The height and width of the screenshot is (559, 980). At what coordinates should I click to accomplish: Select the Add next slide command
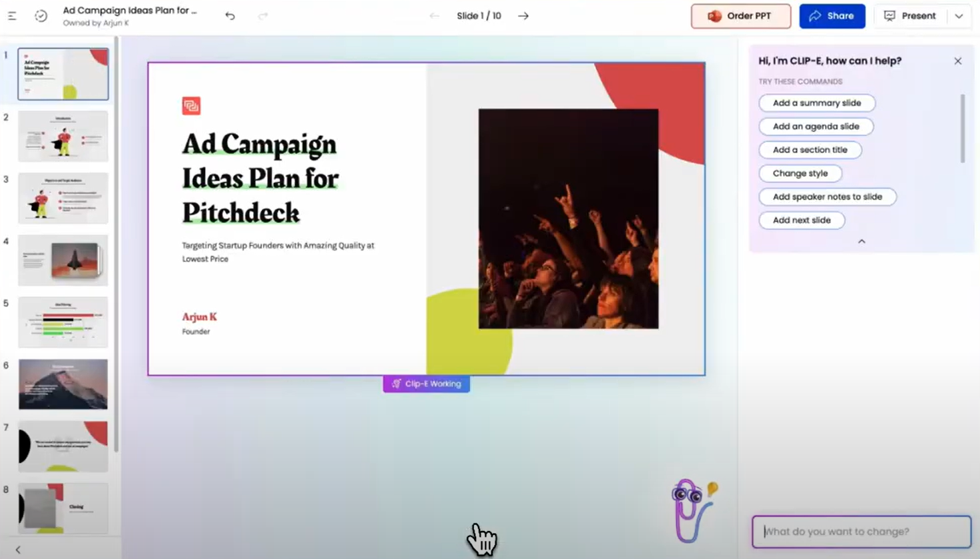click(801, 220)
